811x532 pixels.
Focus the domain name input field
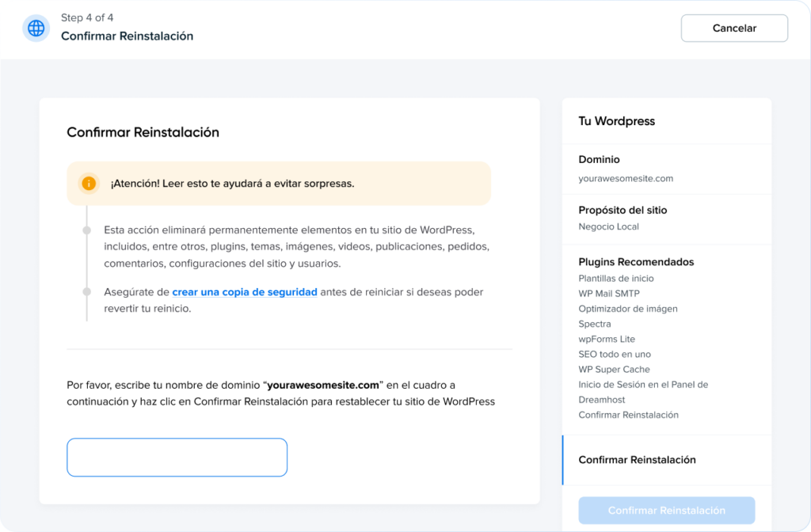(177, 458)
